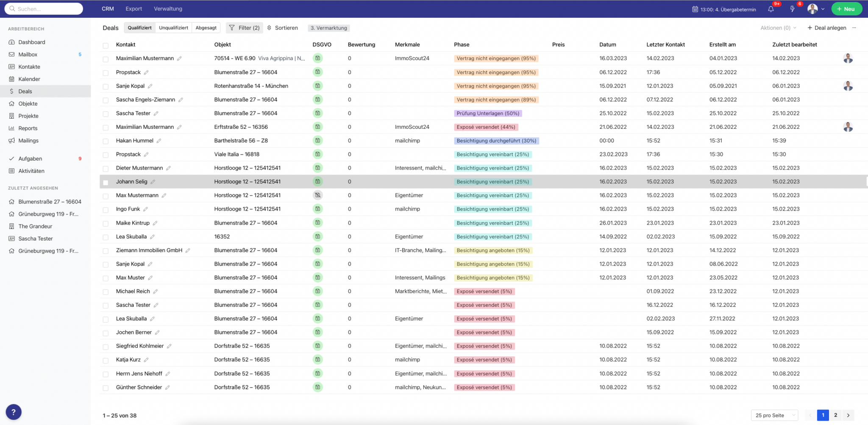Click the Kalender icon in the sidebar
The height and width of the screenshot is (425, 868).
(x=11, y=79)
